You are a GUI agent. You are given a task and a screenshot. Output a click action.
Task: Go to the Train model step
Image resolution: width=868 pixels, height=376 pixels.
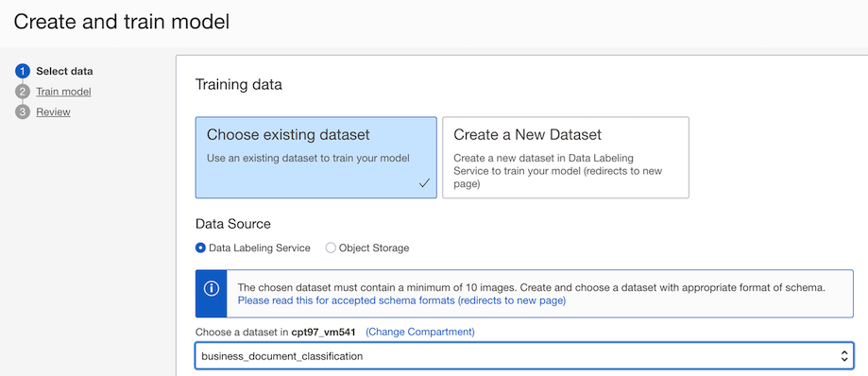pos(63,92)
